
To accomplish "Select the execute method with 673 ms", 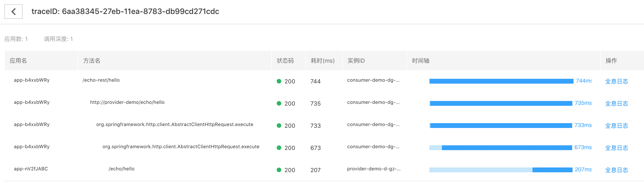I will pos(181,147).
